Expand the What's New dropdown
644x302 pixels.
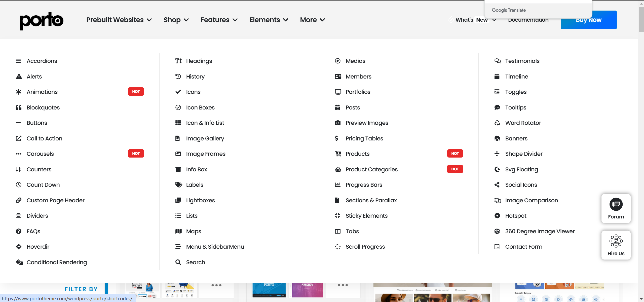pyautogui.click(x=473, y=20)
